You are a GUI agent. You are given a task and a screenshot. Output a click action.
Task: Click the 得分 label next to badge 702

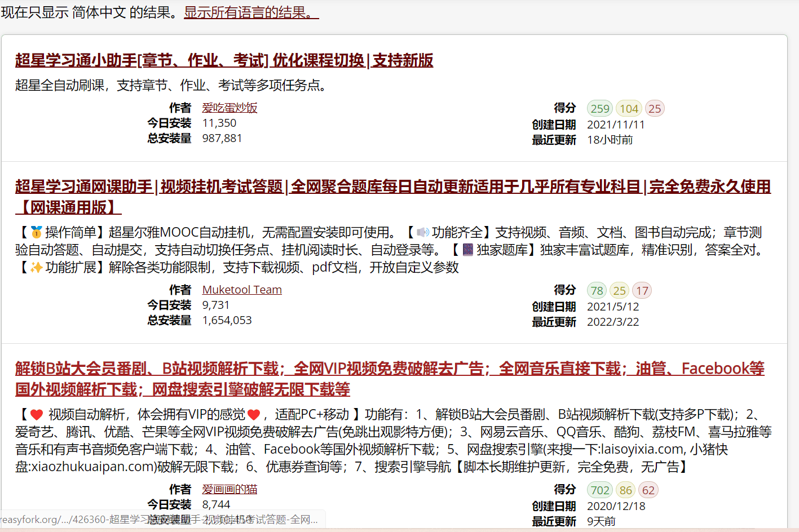tap(565, 489)
